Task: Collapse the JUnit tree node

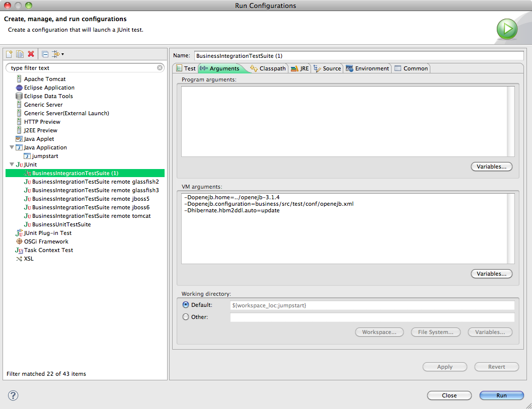Action: [x=12, y=164]
